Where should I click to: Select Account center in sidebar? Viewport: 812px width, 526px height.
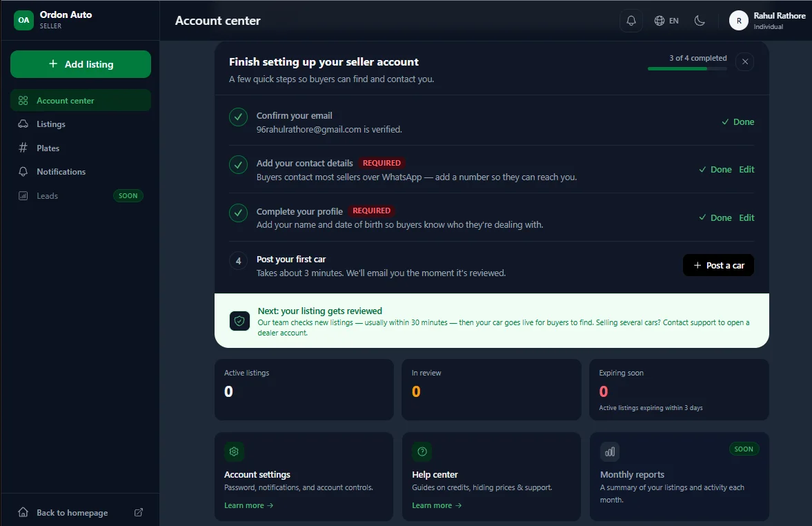click(81, 101)
